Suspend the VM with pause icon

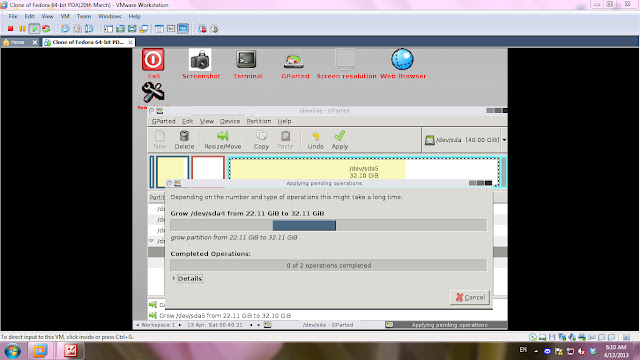(22, 29)
